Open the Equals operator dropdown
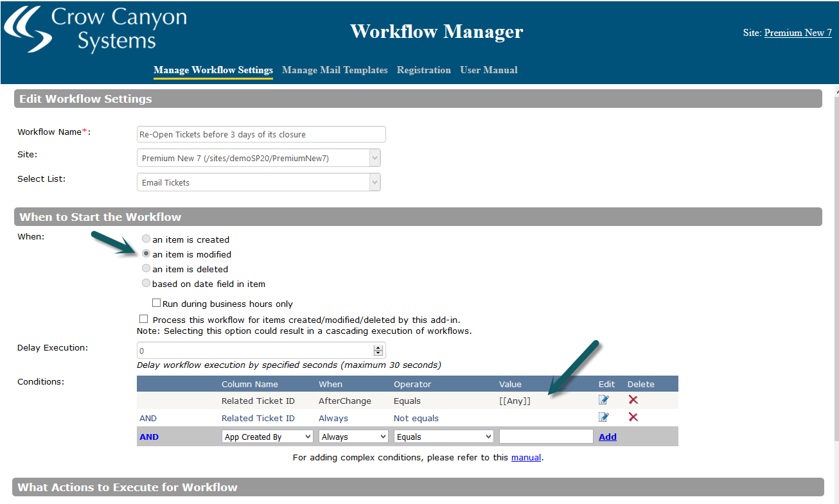The width and height of the screenshot is (839, 504). pos(444,437)
